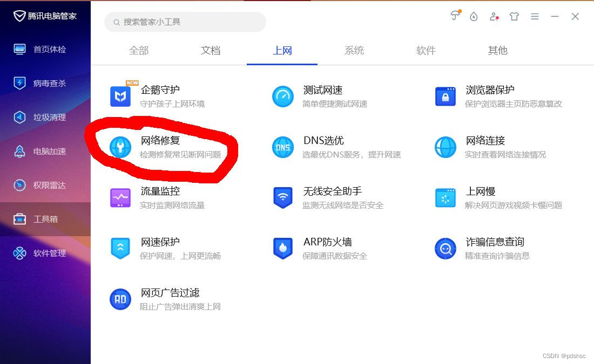
Task: Click the 流量监控 title text
Action: 160,191
